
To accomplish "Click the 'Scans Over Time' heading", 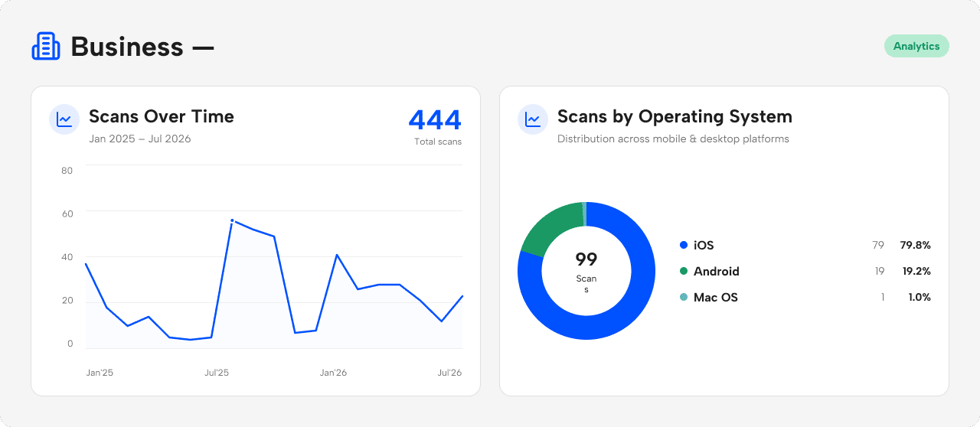I will [x=162, y=116].
